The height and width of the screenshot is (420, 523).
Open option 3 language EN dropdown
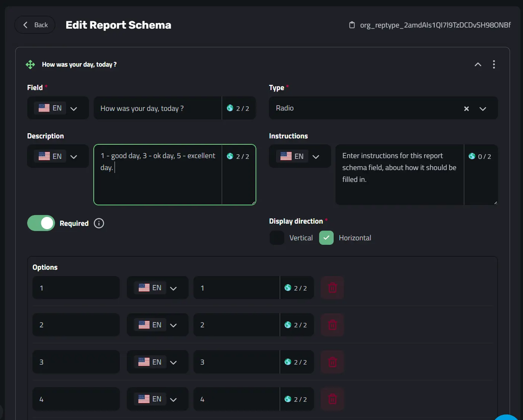coord(158,362)
